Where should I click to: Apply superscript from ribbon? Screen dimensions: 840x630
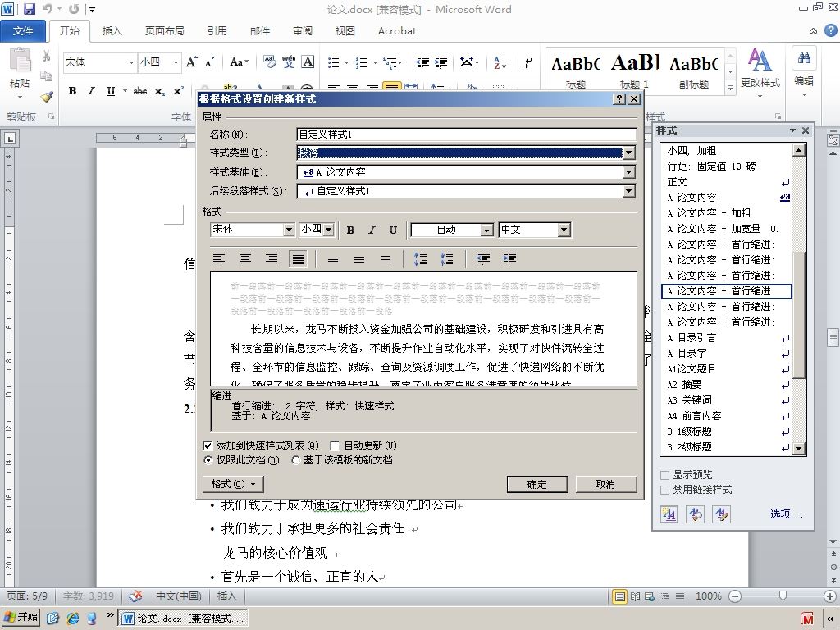click(x=178, y=91)
